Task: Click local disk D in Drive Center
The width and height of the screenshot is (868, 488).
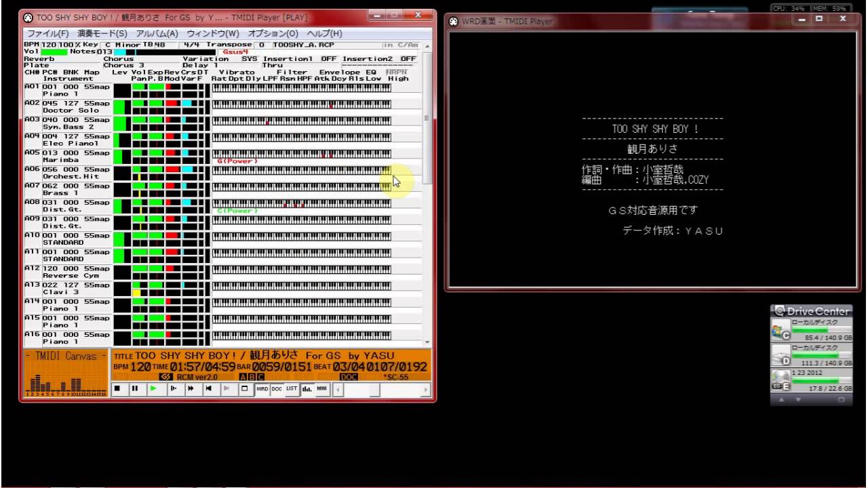Action: point(810,354)
